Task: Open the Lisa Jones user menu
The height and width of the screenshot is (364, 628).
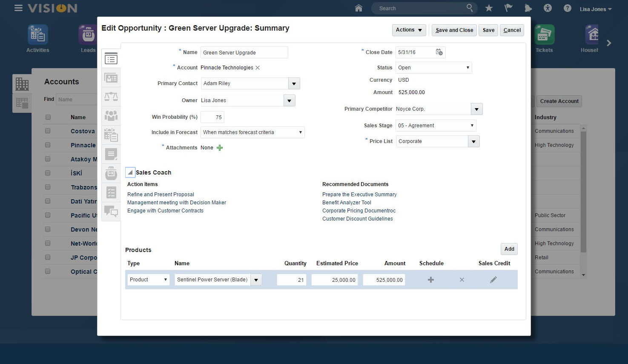Action: tap(596, 9)
